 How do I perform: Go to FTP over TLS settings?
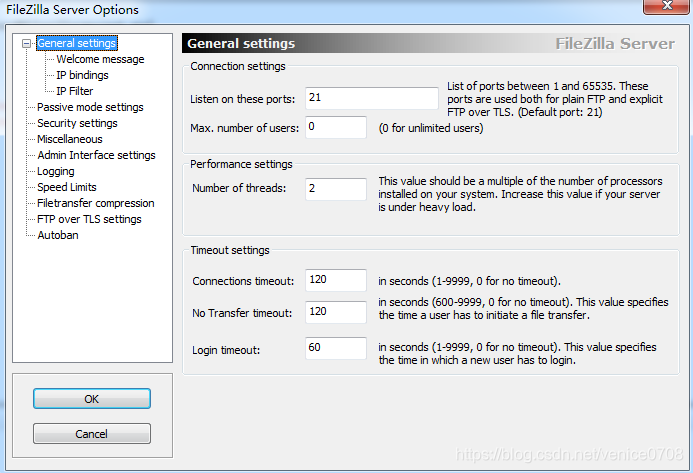(89, 219)
